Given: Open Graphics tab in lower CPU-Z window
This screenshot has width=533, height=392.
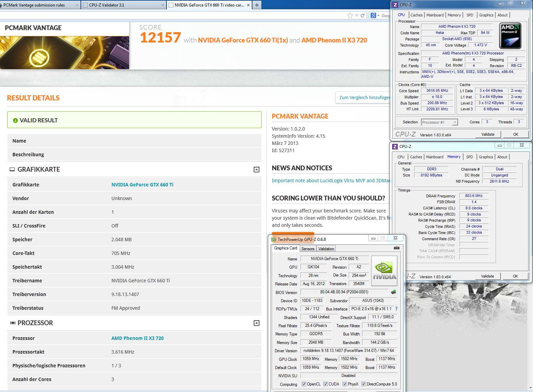Looking at the screenshot, I should (x=486, y=157).
